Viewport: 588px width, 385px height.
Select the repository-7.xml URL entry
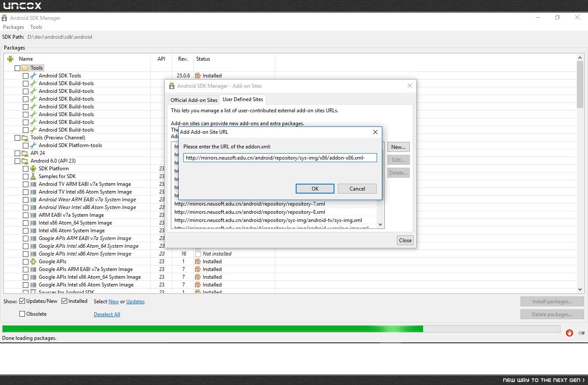(x=250, y=204)
